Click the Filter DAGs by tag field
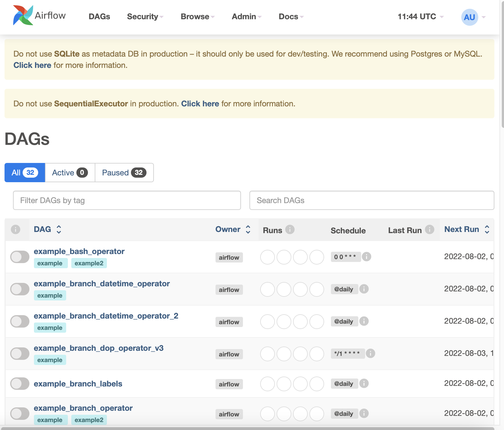The image size is (504, 430). click(x=127, y=200)
